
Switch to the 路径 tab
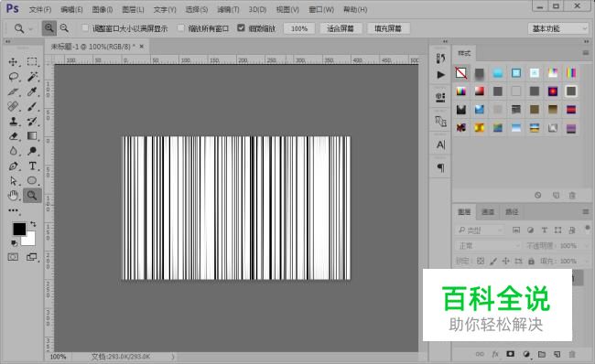pyautogui.click(x=512, y=211)
